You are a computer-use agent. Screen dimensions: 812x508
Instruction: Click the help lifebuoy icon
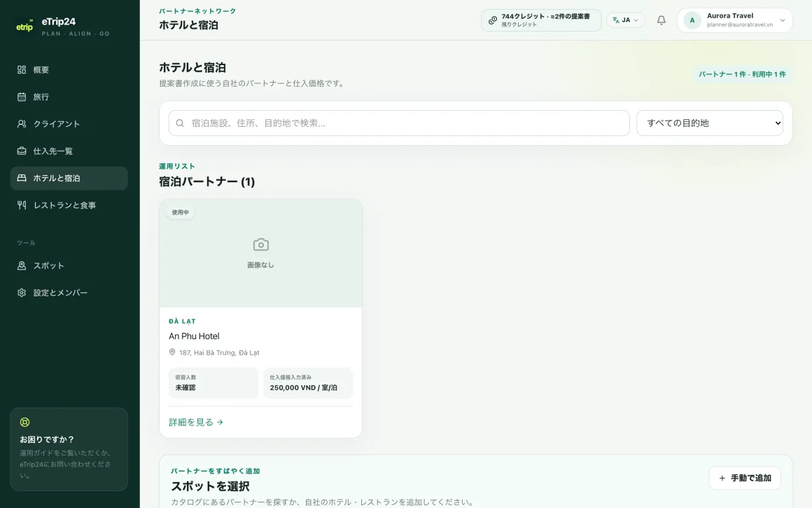25,422
